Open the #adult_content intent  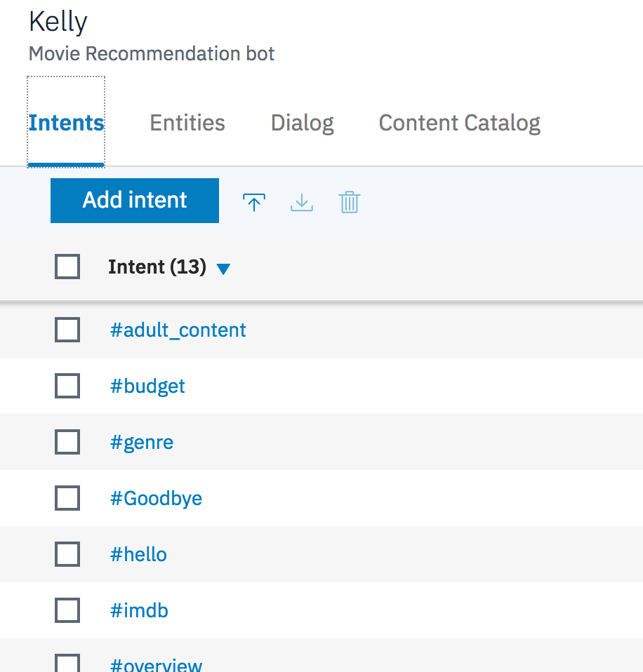[178, 330]
